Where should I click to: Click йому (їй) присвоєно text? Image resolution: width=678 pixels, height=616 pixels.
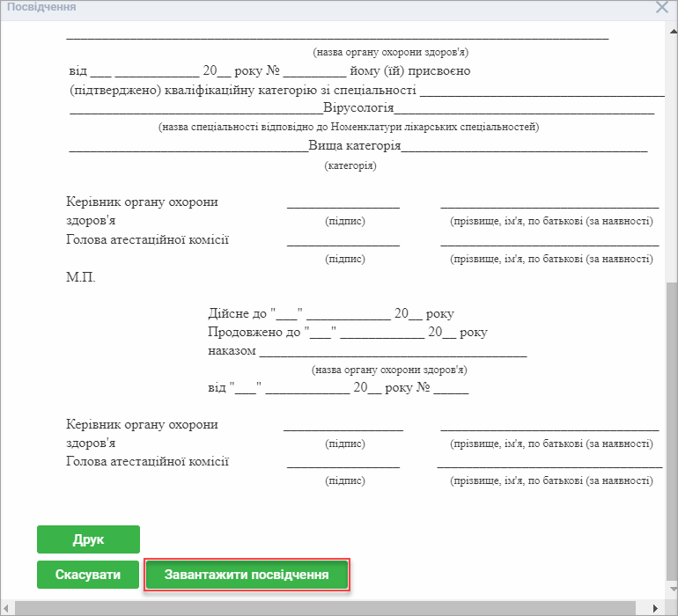[x=410, y=71]
